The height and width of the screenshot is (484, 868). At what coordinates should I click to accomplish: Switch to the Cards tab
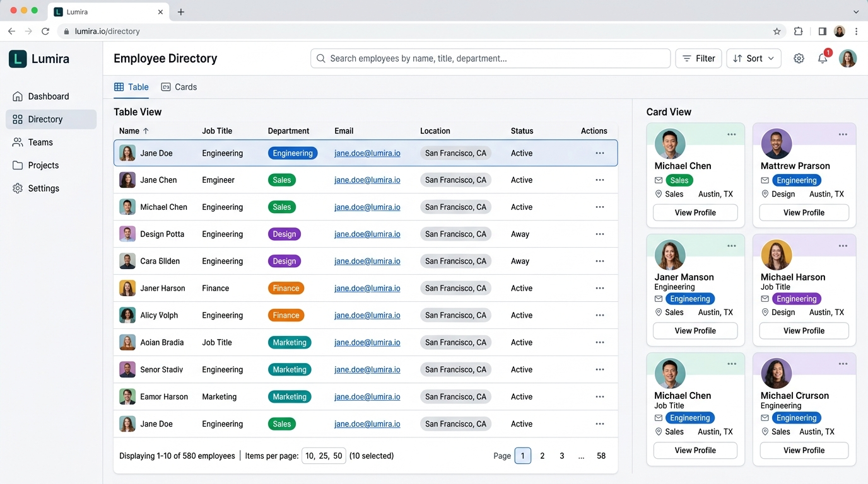(x=179, y=87)
